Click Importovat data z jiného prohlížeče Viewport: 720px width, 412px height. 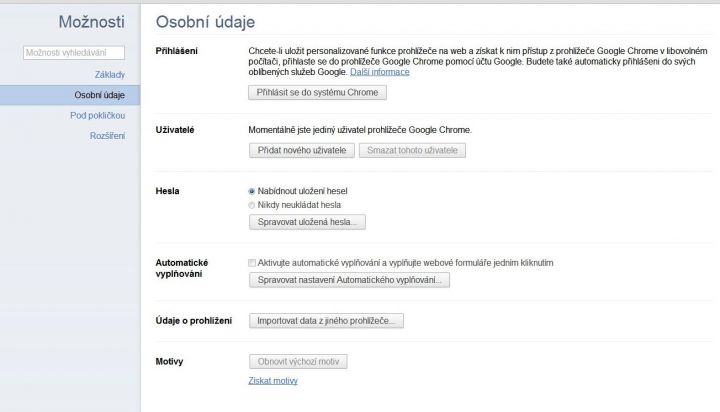(x=326, y=321)
